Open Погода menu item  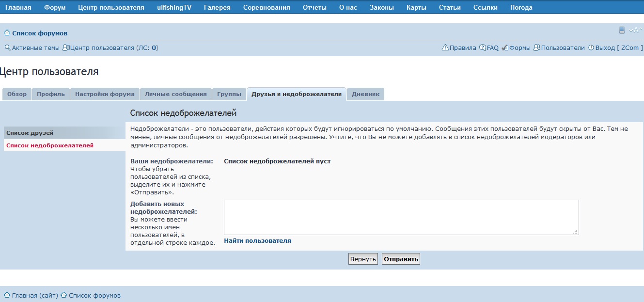click(521, 7)
